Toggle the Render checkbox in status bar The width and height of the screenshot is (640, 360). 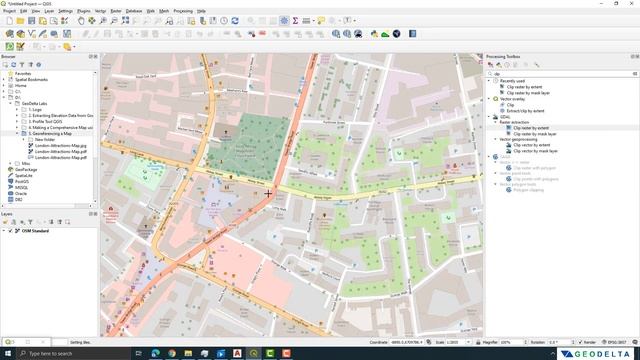coord(580,342)
